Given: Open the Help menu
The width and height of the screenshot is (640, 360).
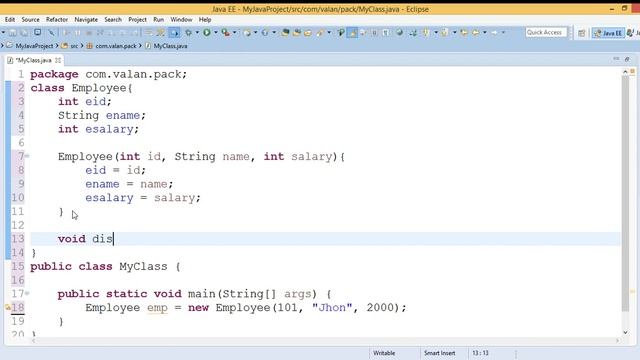Looking at the screenshot, I should tap(205, 19).
